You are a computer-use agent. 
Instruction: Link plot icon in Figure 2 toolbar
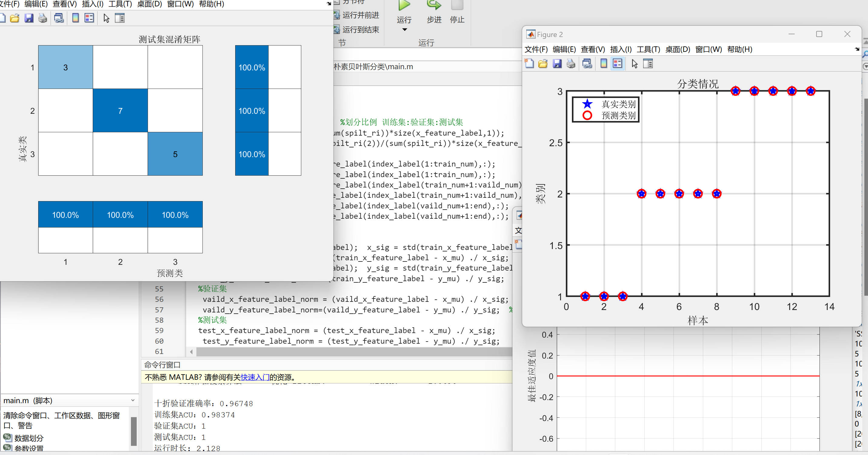click(587, 63)
